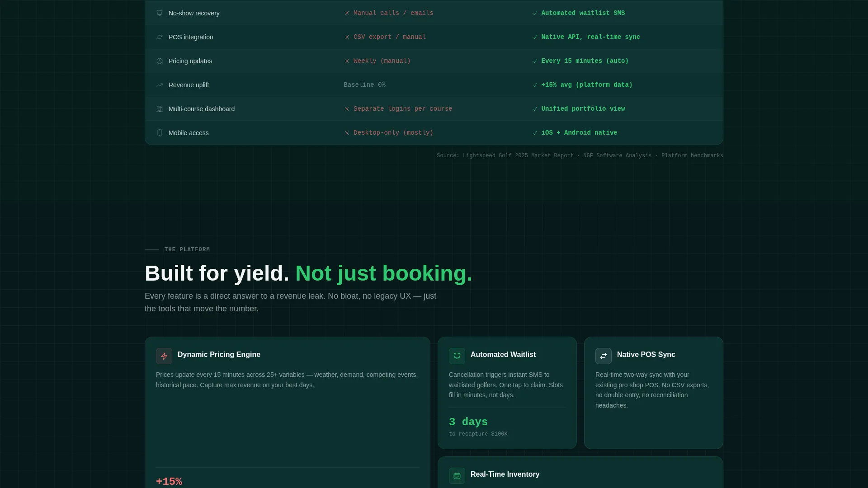Click the bell icon beside No-show recovery
The height and width of the screenshot is (488, 868).
point(160,13)
